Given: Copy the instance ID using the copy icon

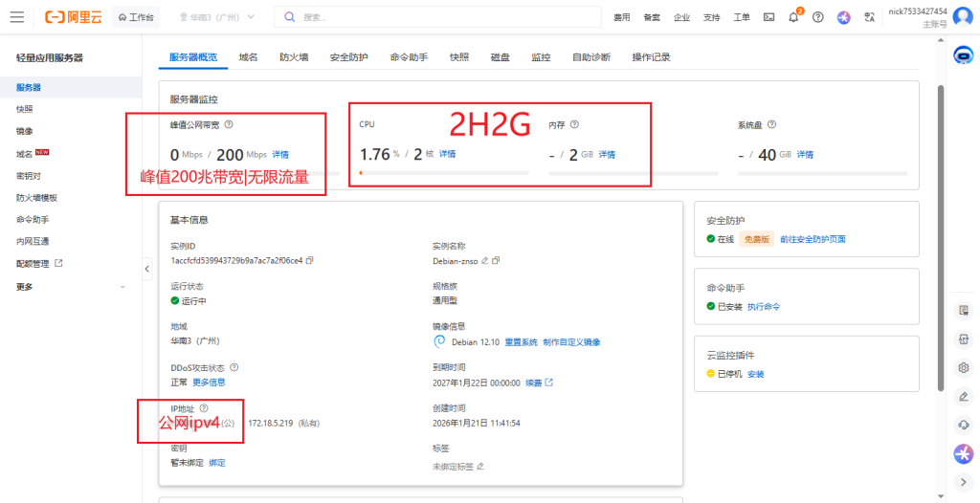Looking at the screenshot, I should (309, 260).
